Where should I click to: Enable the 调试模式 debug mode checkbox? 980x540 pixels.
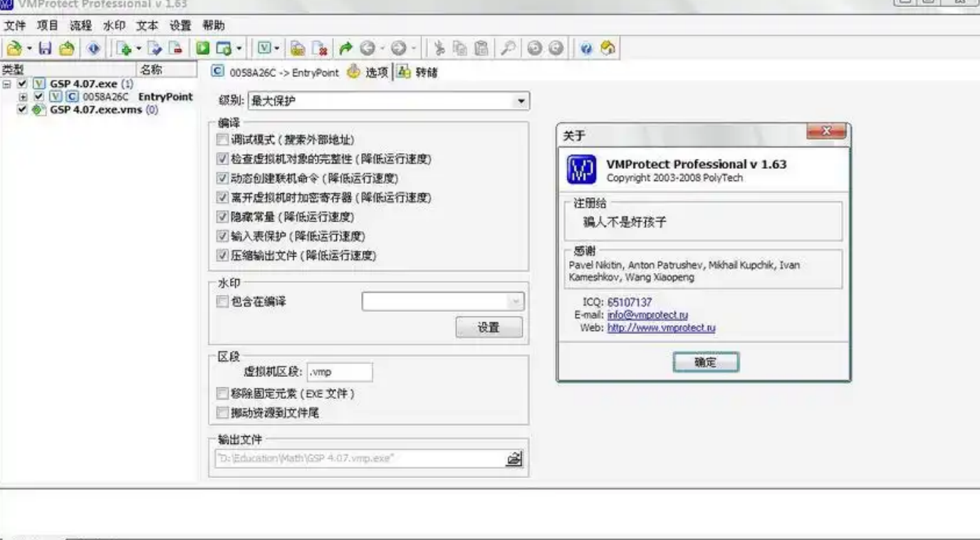[x=223, y=140]
